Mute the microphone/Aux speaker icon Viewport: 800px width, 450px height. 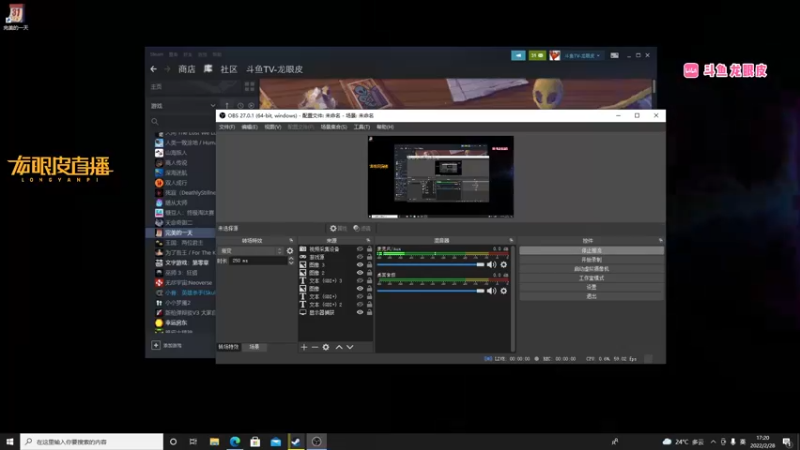tap(491, 265)
